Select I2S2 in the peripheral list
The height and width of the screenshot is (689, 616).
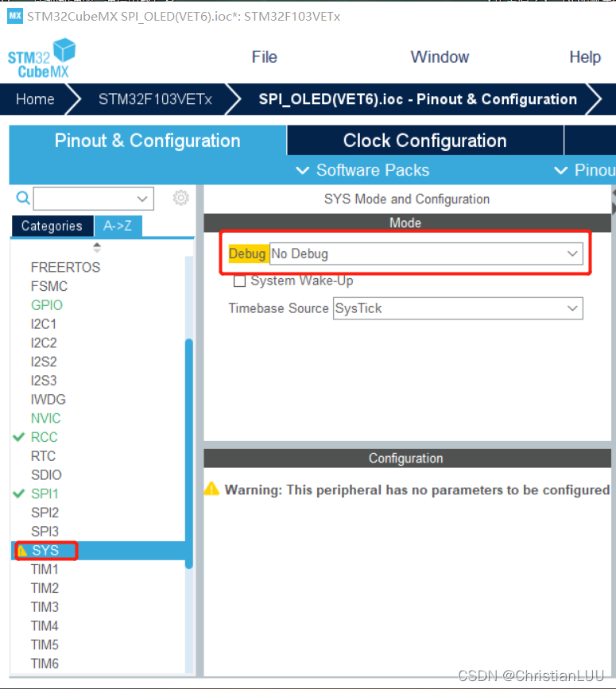pyautogui.click(x=44, y=362)
